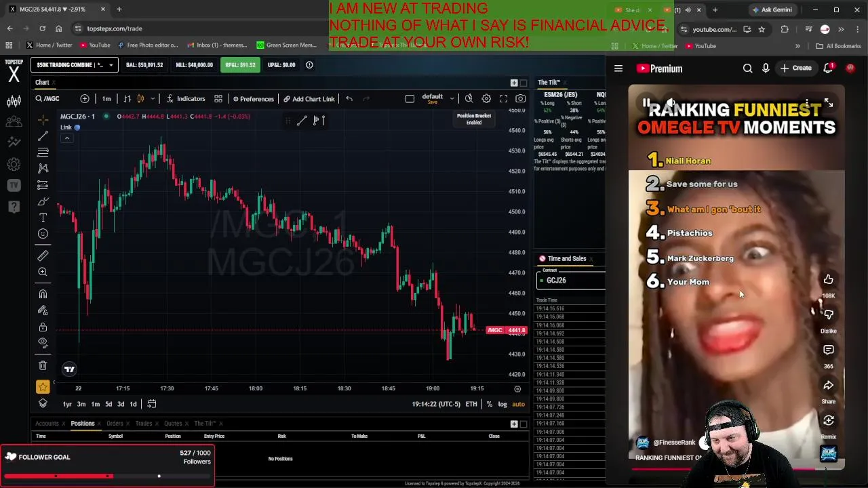Select the Text annotation tool

click(x=43, y=218)
